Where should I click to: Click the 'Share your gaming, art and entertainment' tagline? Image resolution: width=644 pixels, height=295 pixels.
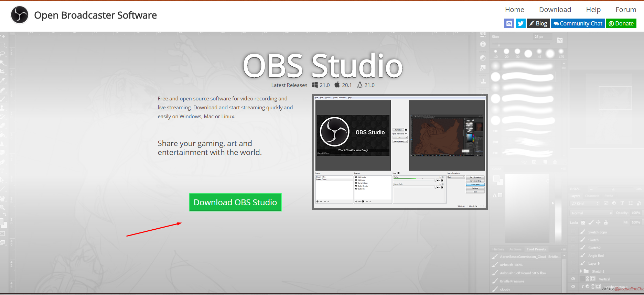pyautogui.click(x=210, y=148)
